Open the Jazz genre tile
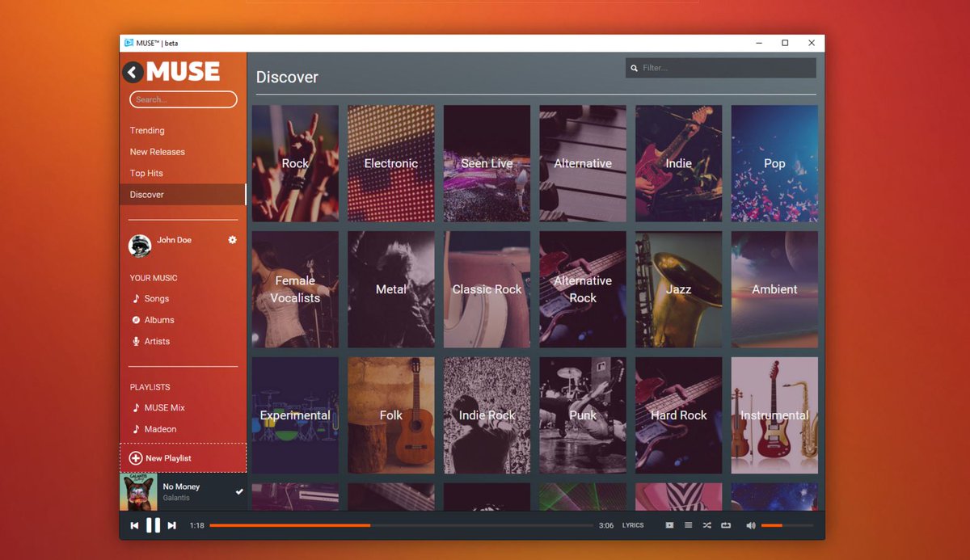Image resolution: width=970 pixels, height=560 pixels. click(x=679, y=289)
